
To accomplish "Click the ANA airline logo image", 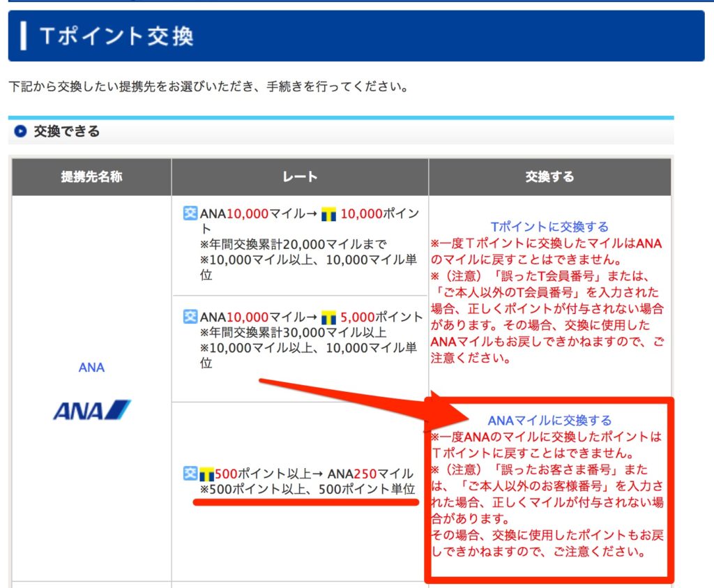I will 92,410.
